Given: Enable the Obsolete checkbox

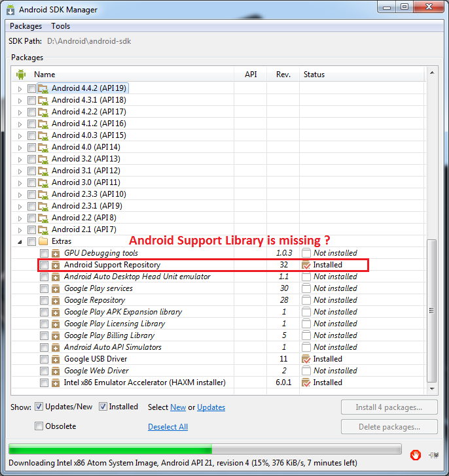Looking at the screenshot, I should [x=39, y=426].
